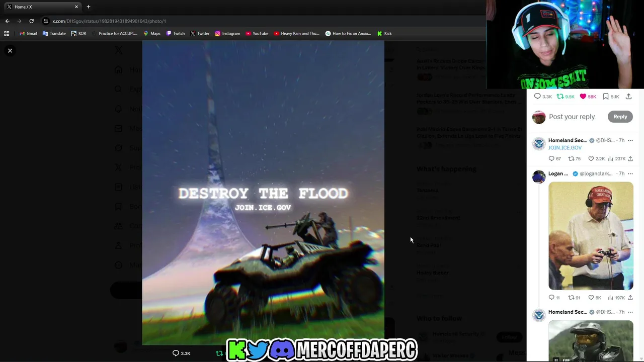The image size is (644, 362).
Task: Click the Reply button
Action: (620, 117)
